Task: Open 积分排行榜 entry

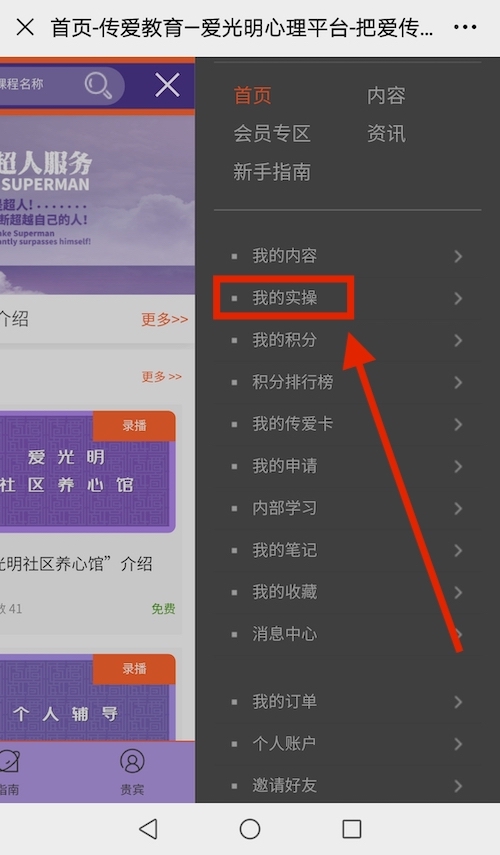Action: (292, 382)
